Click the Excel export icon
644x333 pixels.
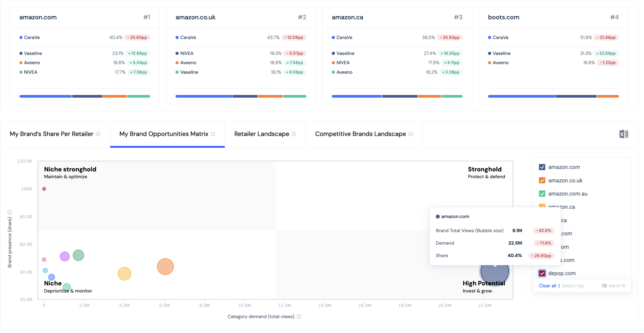pyautogui.click(x=624, y=134)
